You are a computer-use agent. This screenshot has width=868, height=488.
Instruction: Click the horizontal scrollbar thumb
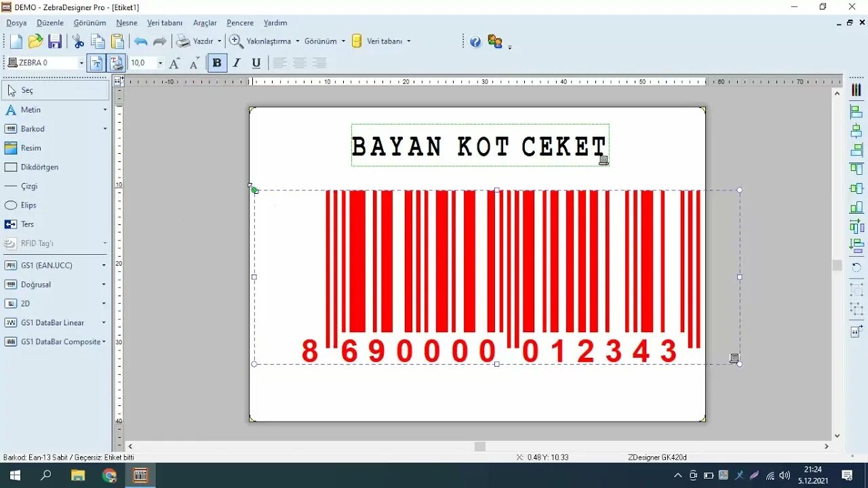[x=480, y=446]
